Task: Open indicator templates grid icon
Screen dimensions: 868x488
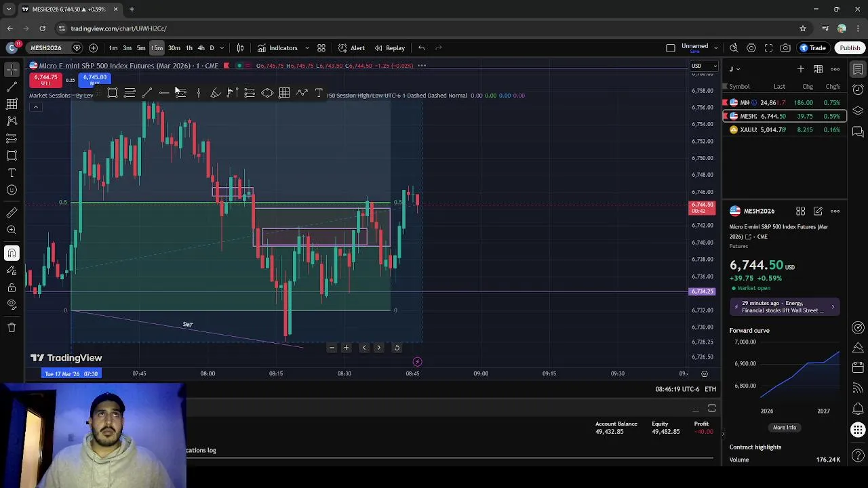Action: point(321,48)
